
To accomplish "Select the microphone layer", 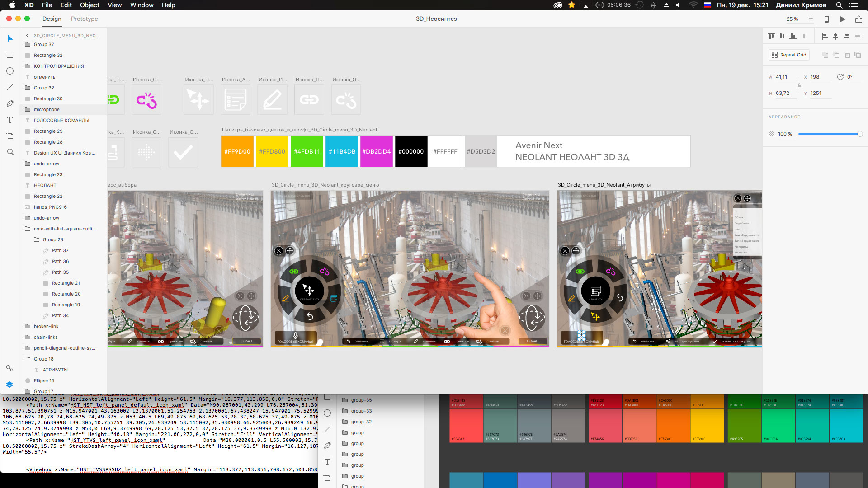I will 63,109.
